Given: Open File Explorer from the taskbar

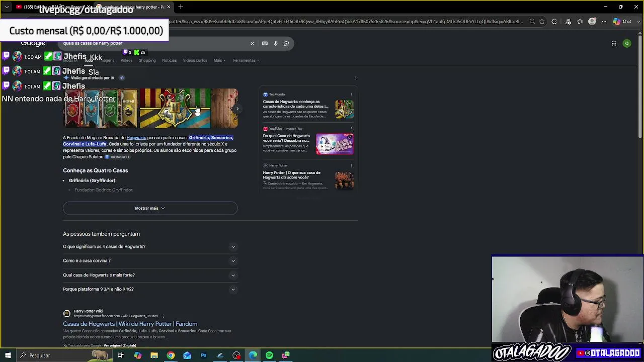Looking at the screenshot, I should (x=154, y=355).
